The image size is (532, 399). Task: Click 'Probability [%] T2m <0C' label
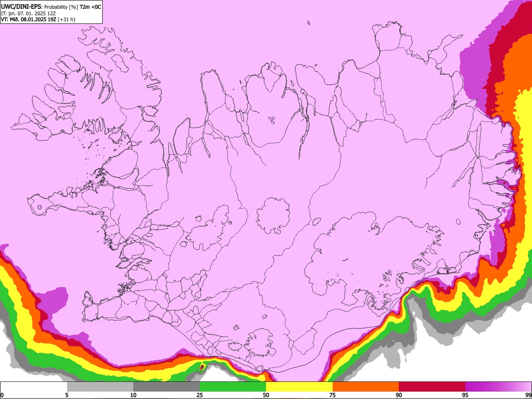pos(73,7)
